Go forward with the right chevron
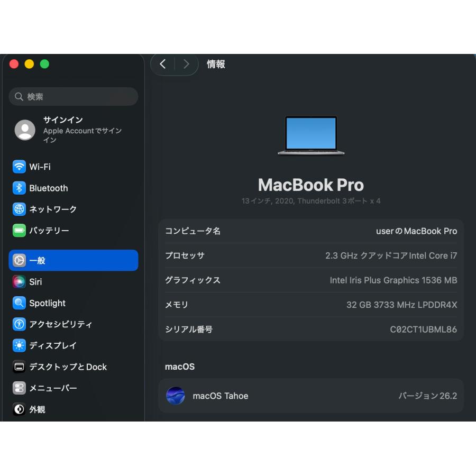Screen dimensions: 476x476 tap(186, 64)
